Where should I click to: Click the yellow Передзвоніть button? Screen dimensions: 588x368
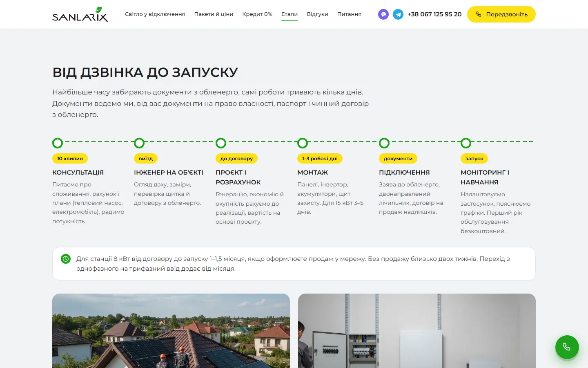coord(501,14)
